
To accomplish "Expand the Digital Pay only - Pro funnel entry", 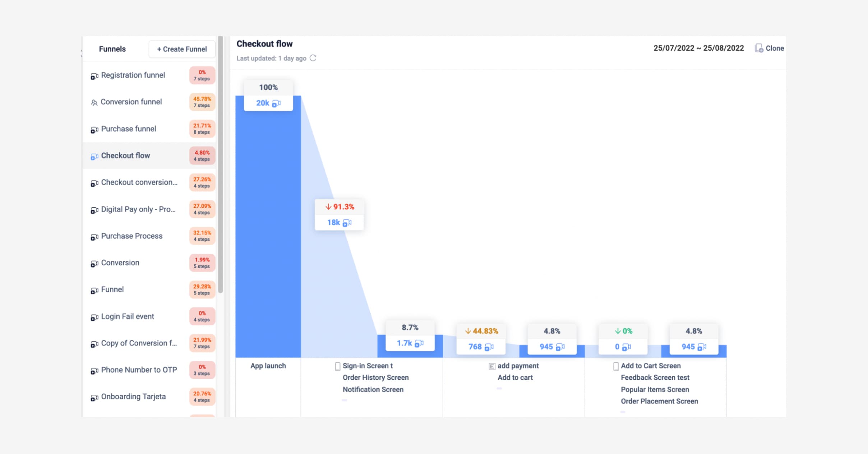I will (138, 209).
